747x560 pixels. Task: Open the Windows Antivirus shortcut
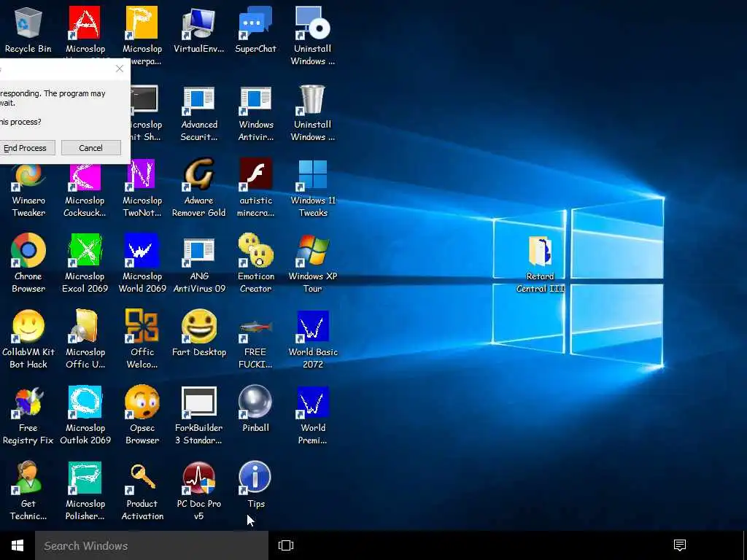[256, 99]
